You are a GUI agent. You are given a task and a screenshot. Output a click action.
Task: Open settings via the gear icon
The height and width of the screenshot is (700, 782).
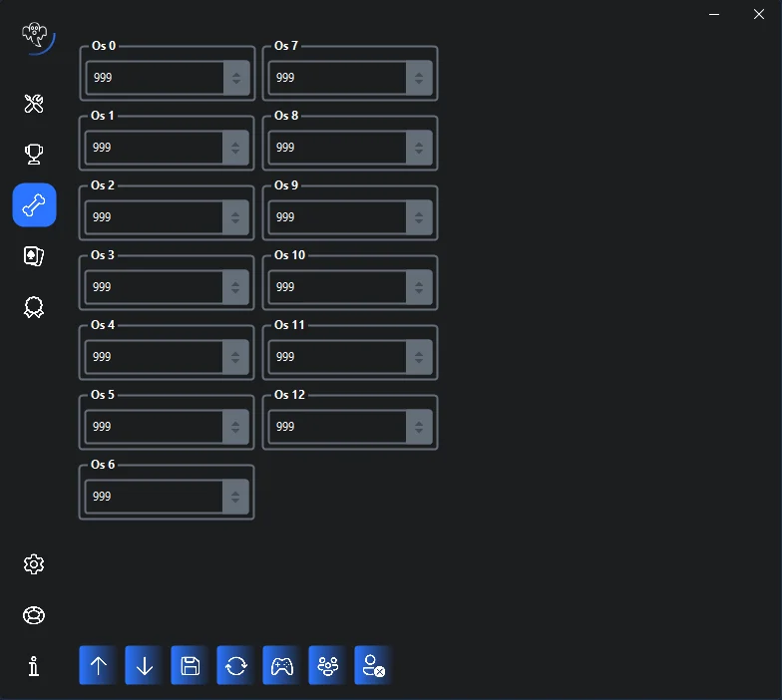[x=34, y=564]
